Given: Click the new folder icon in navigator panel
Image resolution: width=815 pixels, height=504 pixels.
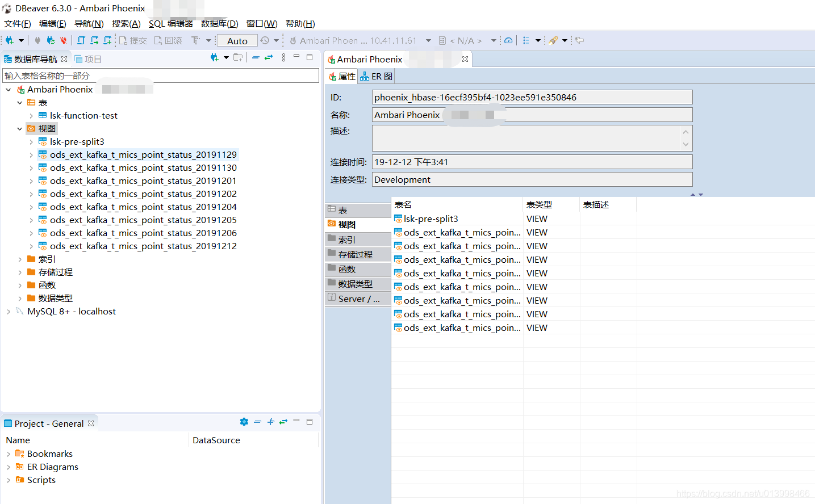Looking at the screenshot, I should 238,57.
